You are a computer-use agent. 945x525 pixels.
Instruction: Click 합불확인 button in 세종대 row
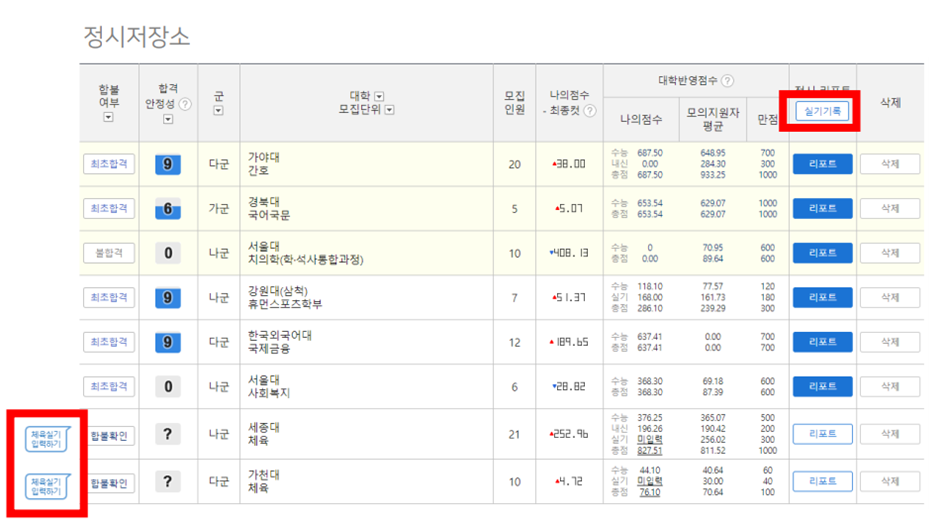pos(110,436)
